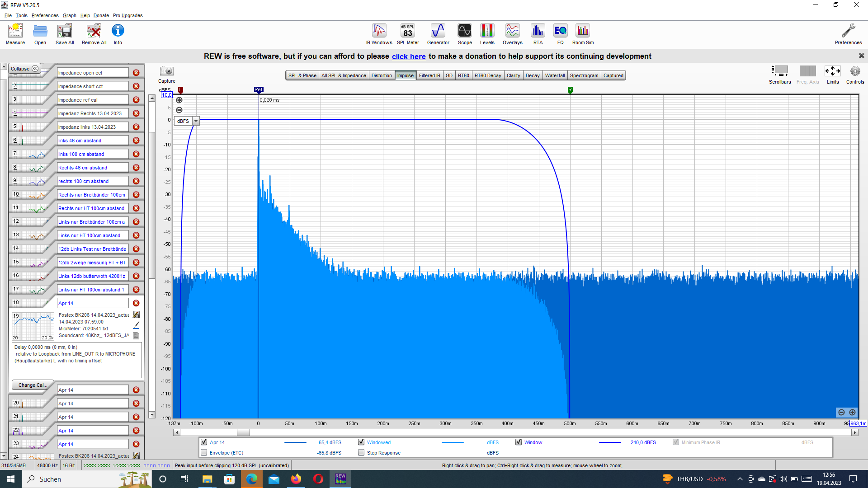Open the EQ window

click(560, 34)
